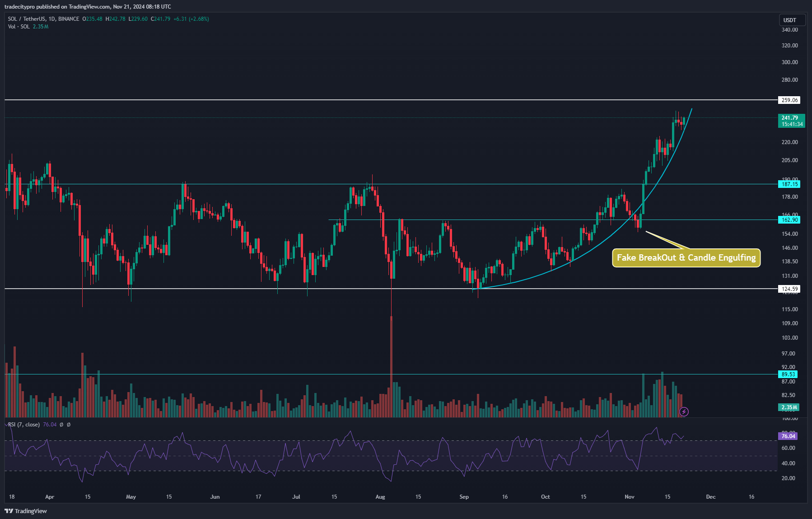Click the O235.48 open value
This screenshot has width=812, height=519.
tap(92, 19)
